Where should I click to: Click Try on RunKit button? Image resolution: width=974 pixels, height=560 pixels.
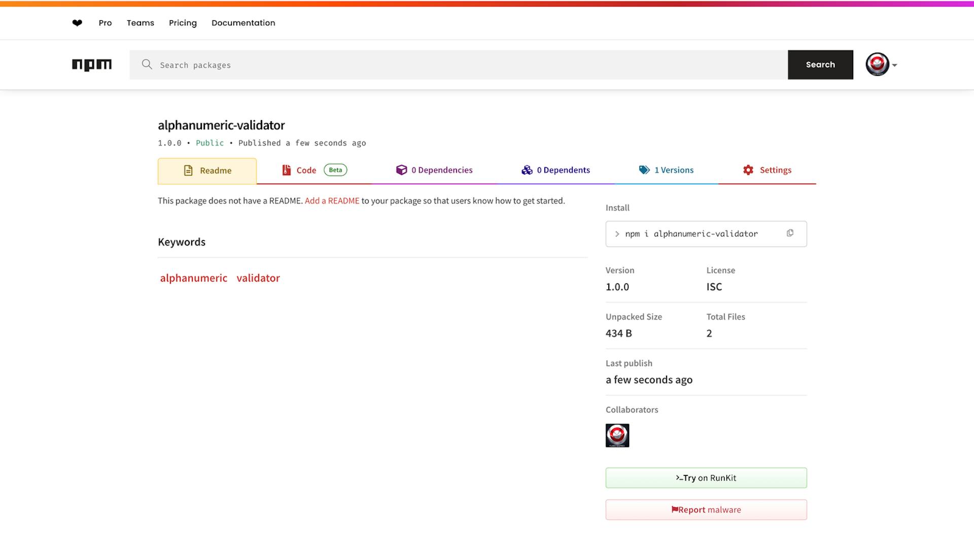706,478
